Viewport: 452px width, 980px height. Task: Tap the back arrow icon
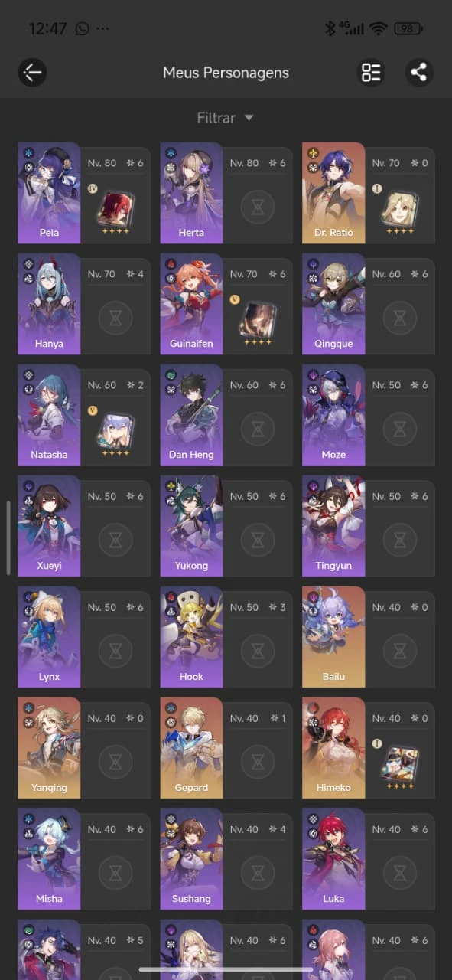[x=32, y=73]
